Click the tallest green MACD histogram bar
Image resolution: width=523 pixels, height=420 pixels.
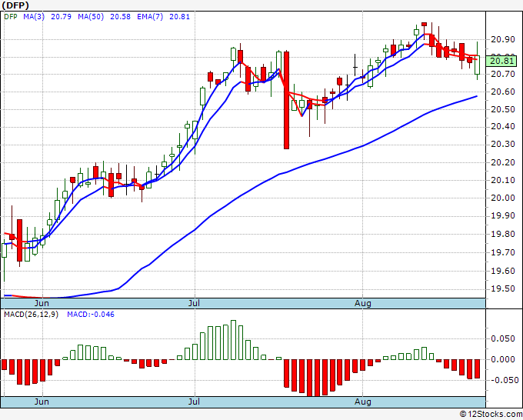(234, 340)
